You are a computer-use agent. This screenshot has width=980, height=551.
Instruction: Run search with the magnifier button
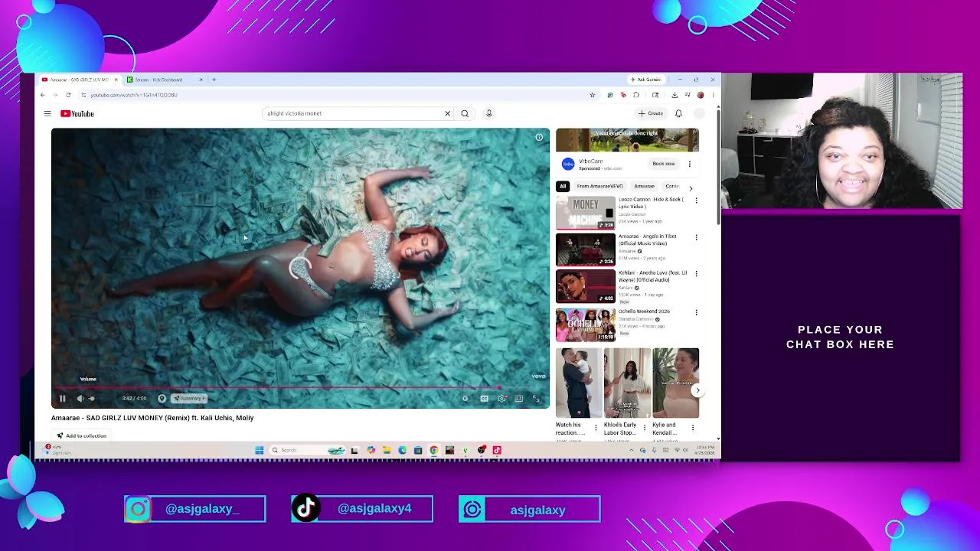click(x=465, y=113)
